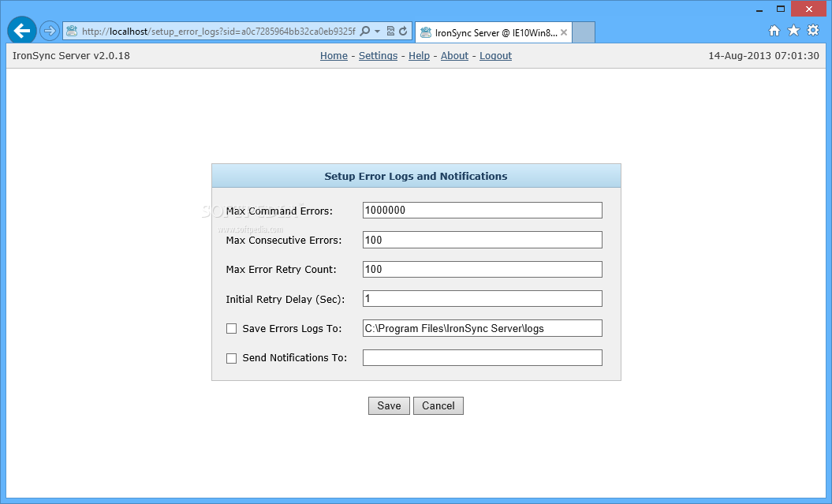
Task: Click the Send Notifications To address field
Action: coord(483,357)
